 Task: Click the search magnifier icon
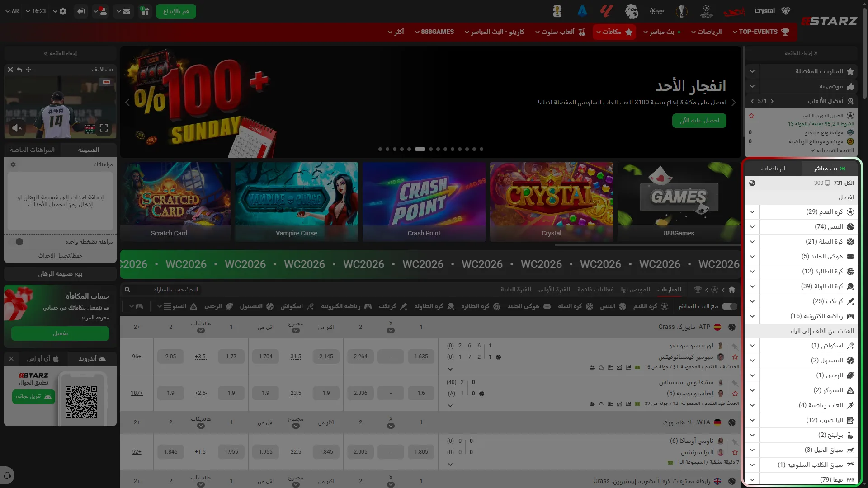127,290
